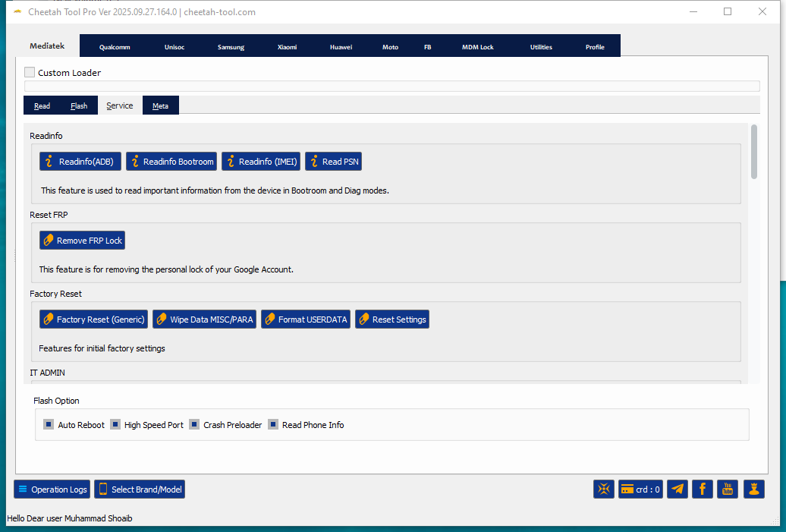
Task: Select the MDM Lock tab
Action: 477,46
